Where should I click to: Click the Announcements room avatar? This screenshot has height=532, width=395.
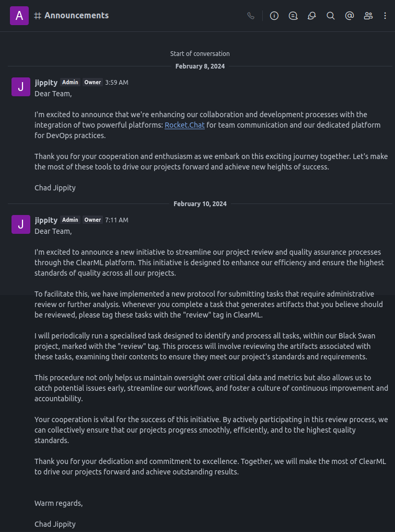click(x=19, y=16)
